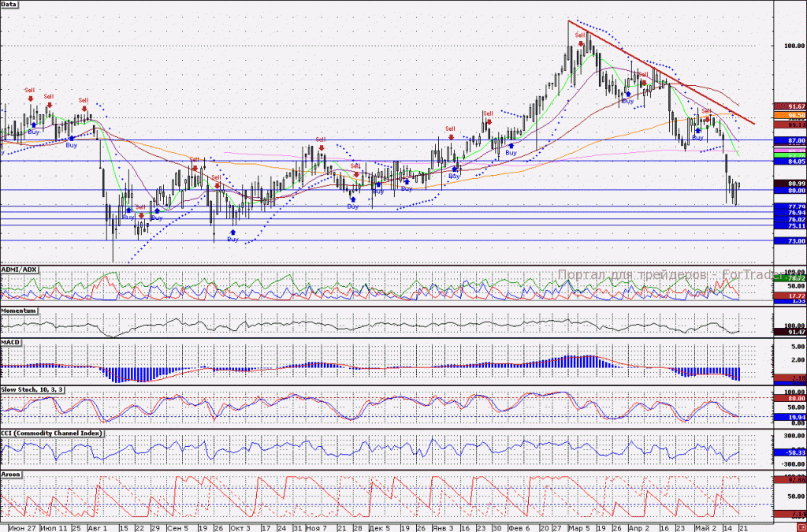Open the MACD indicator panel label
The height and width of the screenshot is (532, 807).
(10, 342)
